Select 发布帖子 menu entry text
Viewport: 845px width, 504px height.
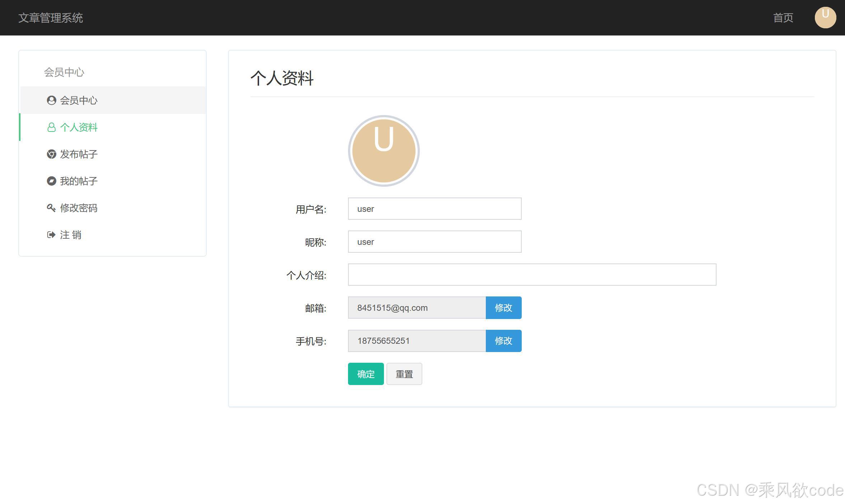pyautogui.click(x=79, y=154)
